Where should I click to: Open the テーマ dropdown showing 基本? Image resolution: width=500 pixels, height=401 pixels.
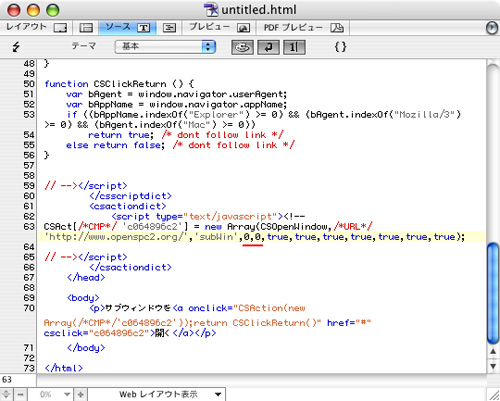[x=165, y=47]
